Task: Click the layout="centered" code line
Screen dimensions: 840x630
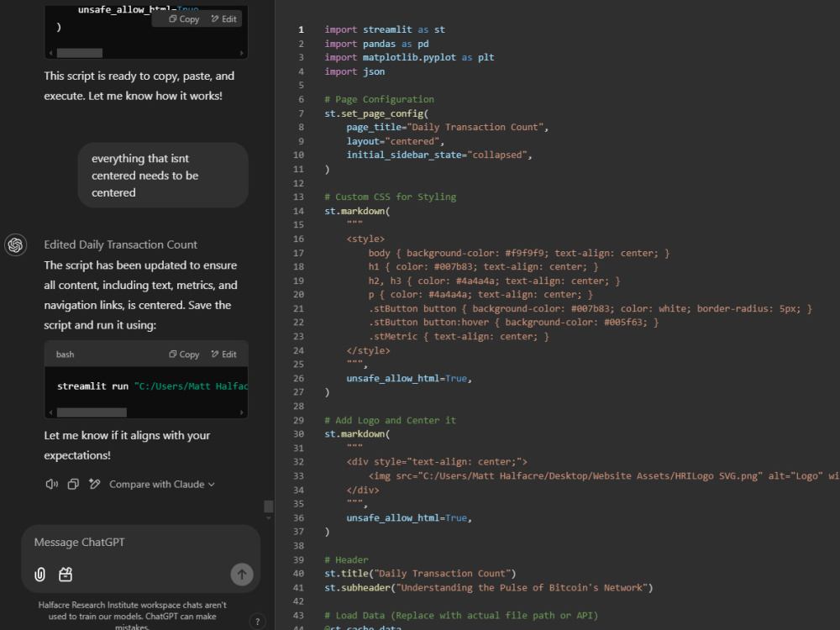Action: point(396,141)
